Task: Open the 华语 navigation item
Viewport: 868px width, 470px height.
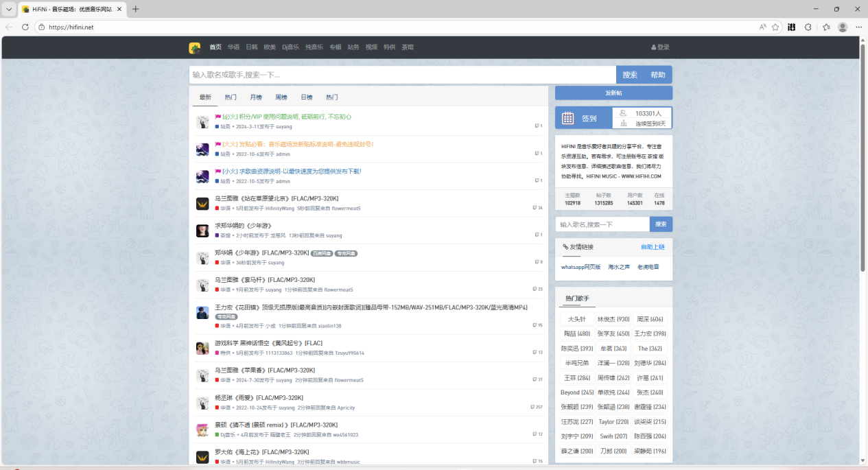Action: [233, 47]
